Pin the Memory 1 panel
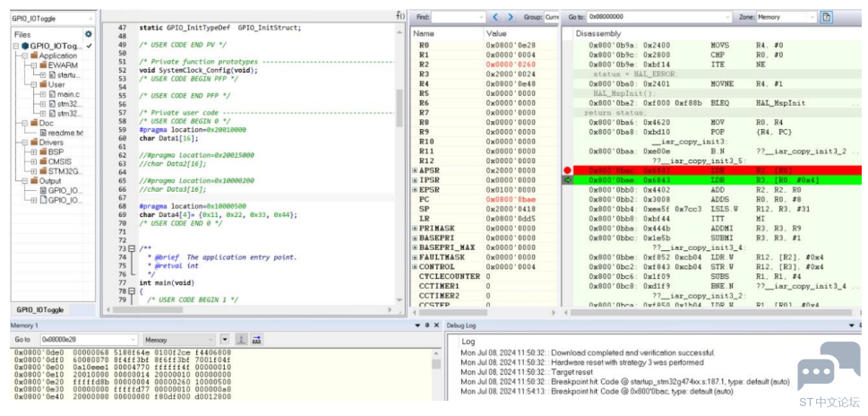Image resolution: width=868 pixels, height=416 pixels. 426,325
